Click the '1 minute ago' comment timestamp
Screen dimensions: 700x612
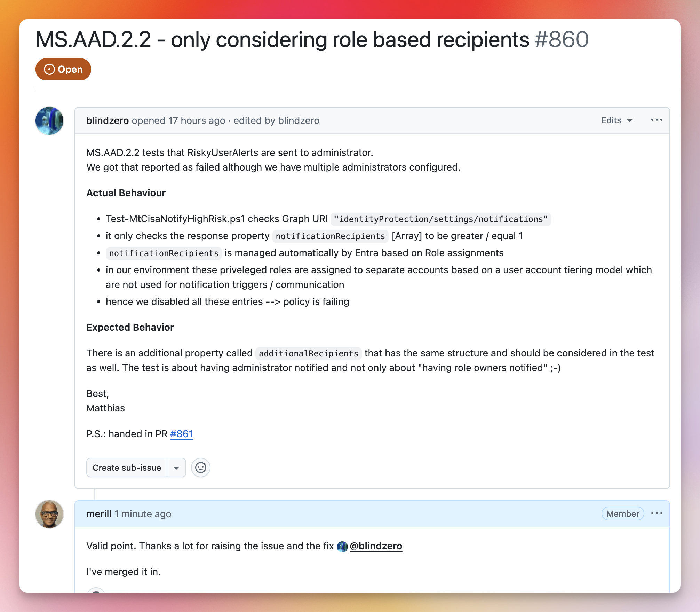coord(143,514)
